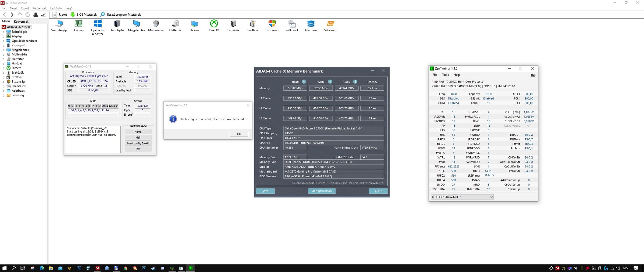Open the Súgó menu
644x272 pixels.
[69, 8]
